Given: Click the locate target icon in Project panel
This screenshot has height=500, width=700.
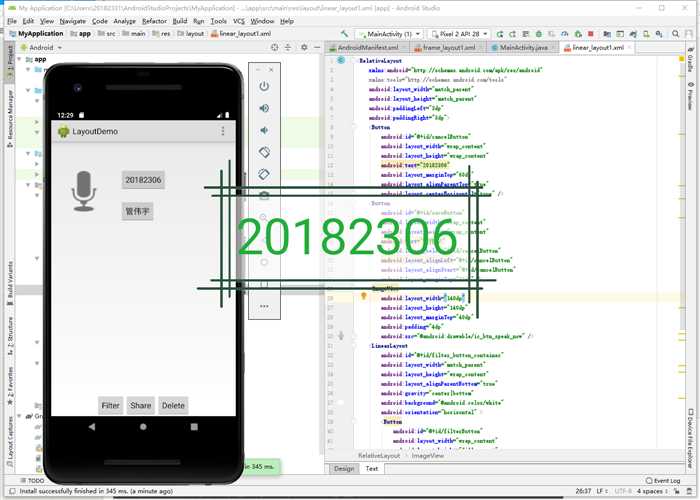Looking at the screenshot, I should pos(275,47).
